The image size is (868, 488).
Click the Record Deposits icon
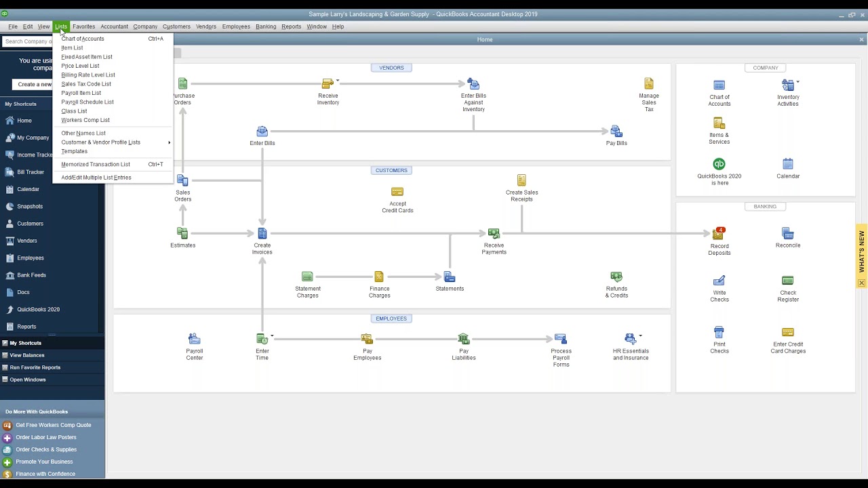pyautogui.click(x=719, y=235)
